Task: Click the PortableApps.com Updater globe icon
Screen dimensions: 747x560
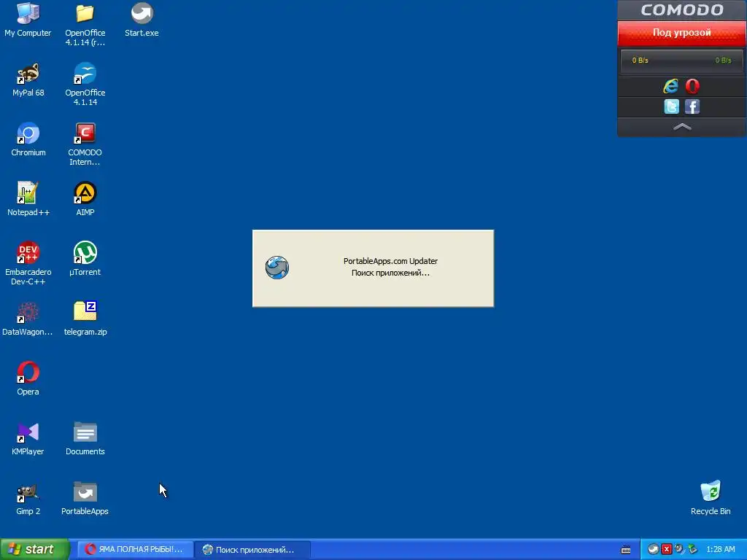Action: (x=276, y=267)
